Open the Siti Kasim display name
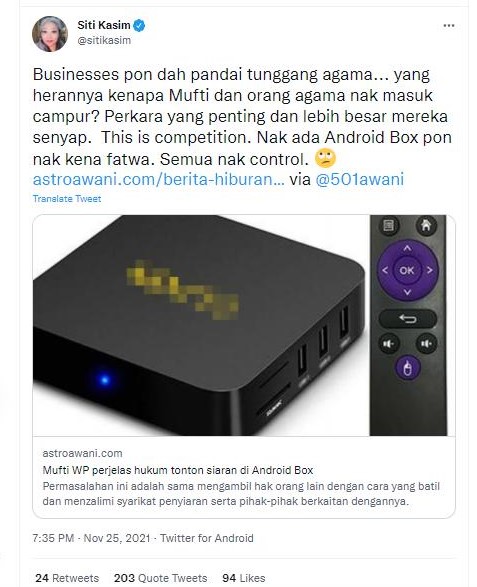The width and height of the screenshot is (477, 587). (x=104, y=25)
